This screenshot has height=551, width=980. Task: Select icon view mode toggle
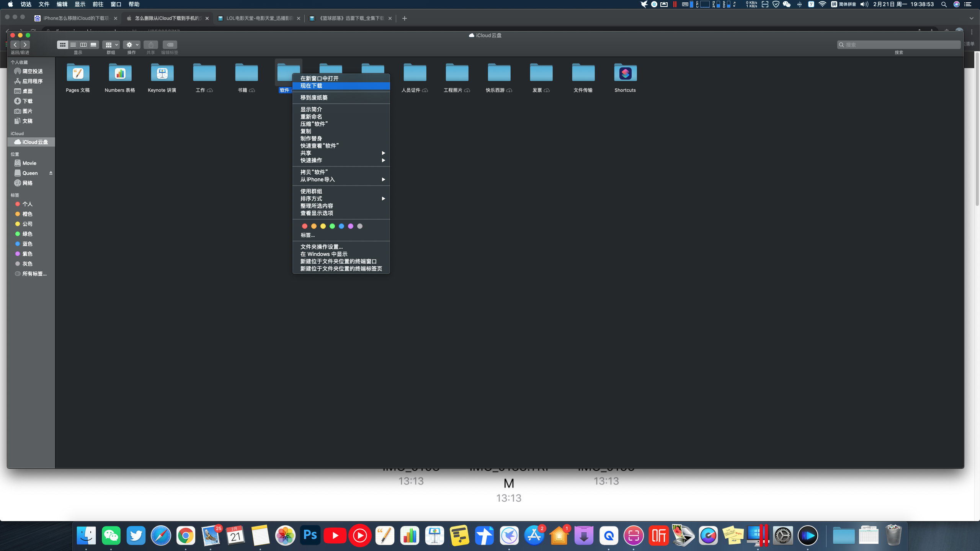coord(62,45)
